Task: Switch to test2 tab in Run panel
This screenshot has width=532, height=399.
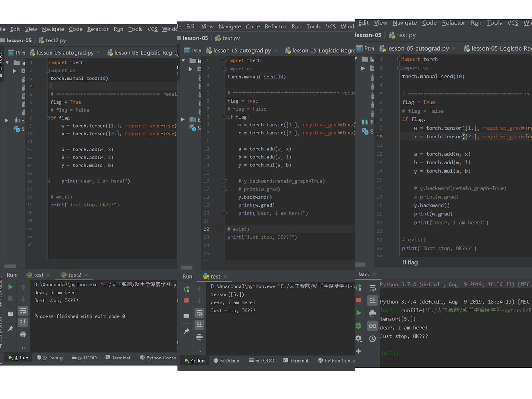Action: 74,275
